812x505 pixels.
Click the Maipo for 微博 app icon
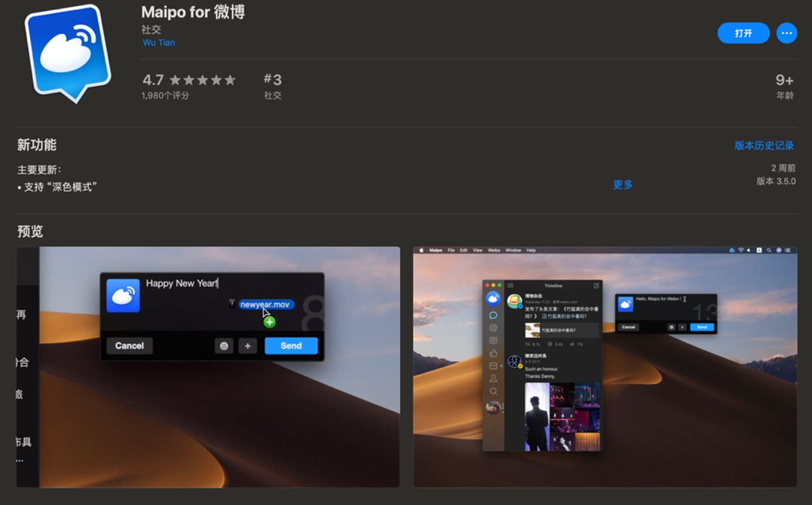[x=68, y=53]
